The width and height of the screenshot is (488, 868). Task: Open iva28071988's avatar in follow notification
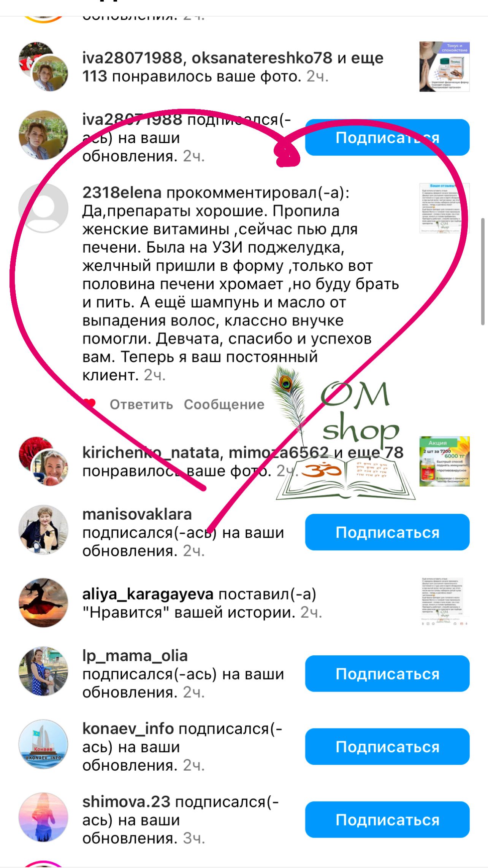point(44,135)
